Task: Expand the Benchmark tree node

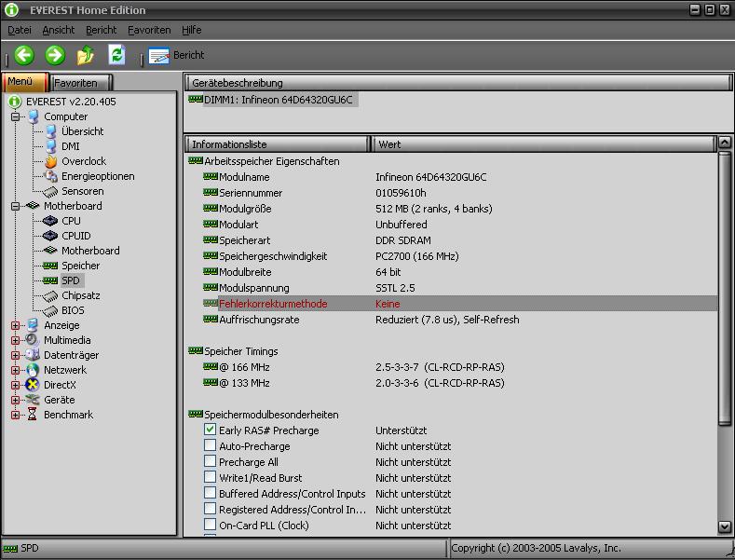Action: point(16,415)
